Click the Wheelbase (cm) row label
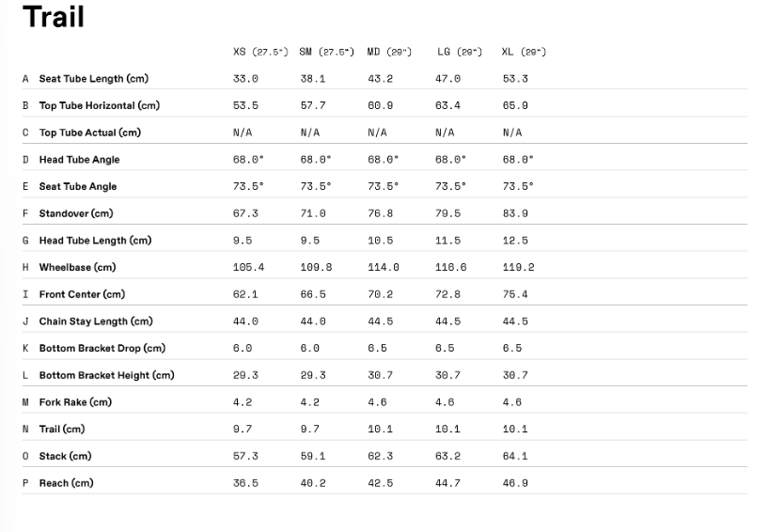Viewport: 768px width, 532px height. pos(77,268)
